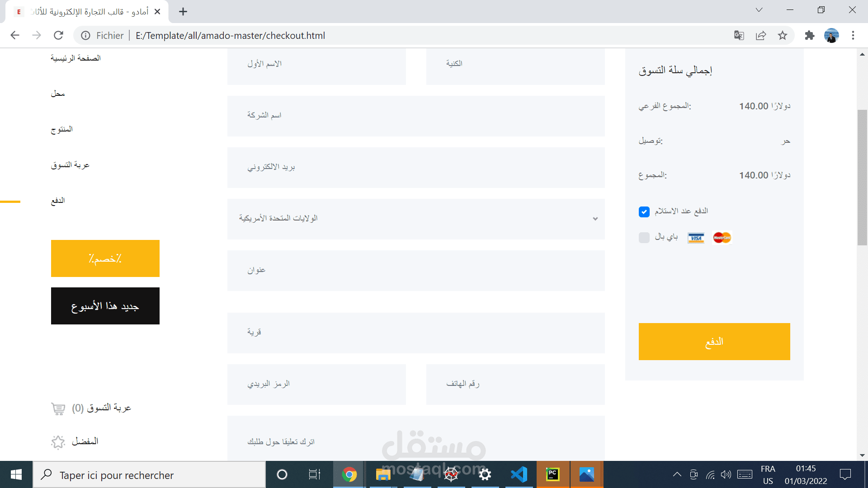Click the Visa card icon

coord(696,238)
